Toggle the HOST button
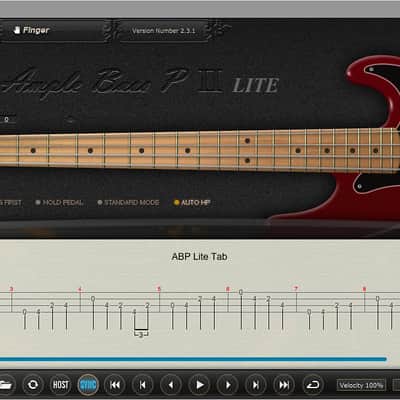The height and width of the screenshot is (400, 400). [x=60, y=385]
